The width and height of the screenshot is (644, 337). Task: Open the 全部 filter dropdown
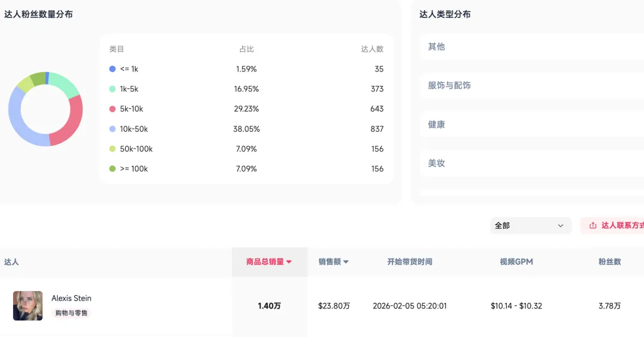[529, 225]
